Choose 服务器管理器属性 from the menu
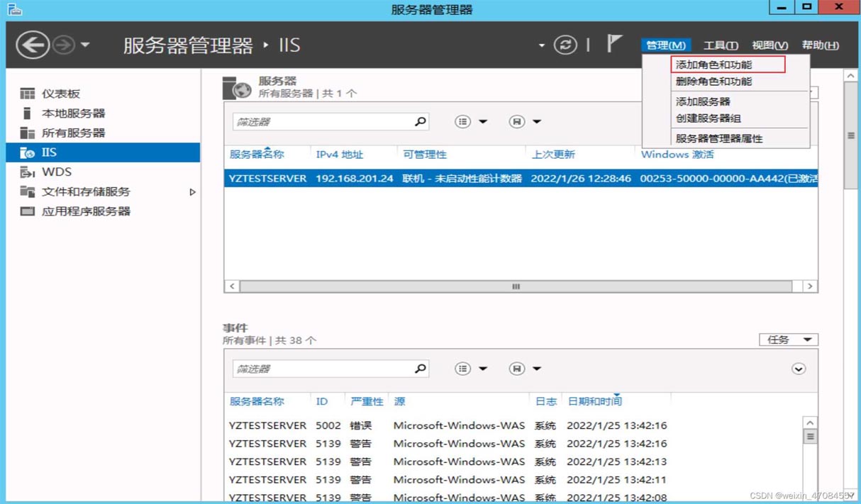861x504 pixels. pyautogui.click(x=719, y=139)
